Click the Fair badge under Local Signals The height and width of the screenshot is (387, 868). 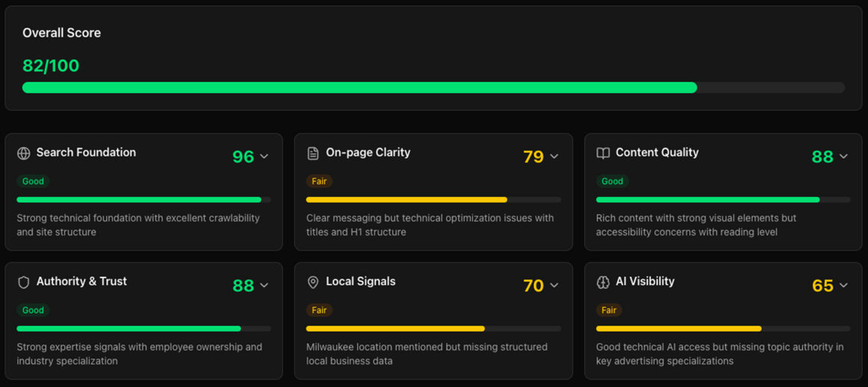[320, 310]
